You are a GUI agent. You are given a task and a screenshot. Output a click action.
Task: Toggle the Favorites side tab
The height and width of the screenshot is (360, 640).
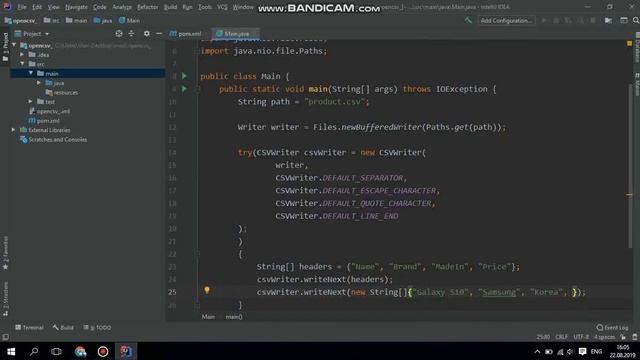[x=5, y=253]
